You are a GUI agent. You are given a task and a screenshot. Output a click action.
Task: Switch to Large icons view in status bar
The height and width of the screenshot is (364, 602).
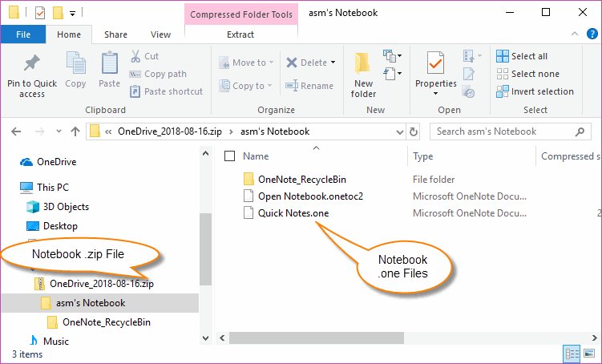589,354
